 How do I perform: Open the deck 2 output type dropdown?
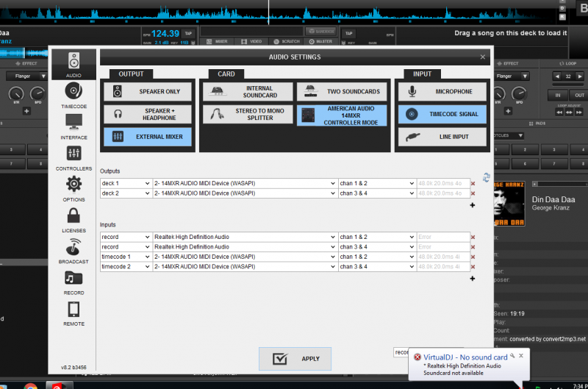126,193
